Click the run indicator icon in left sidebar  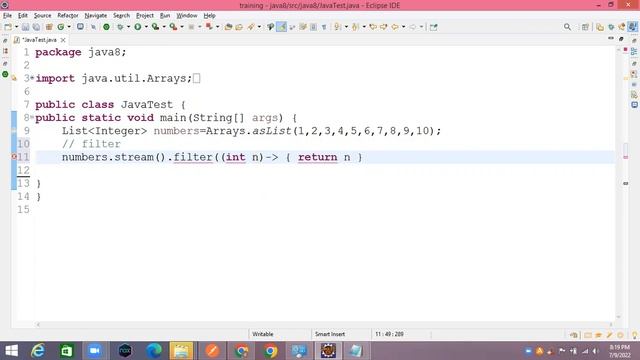click(5, 74)
